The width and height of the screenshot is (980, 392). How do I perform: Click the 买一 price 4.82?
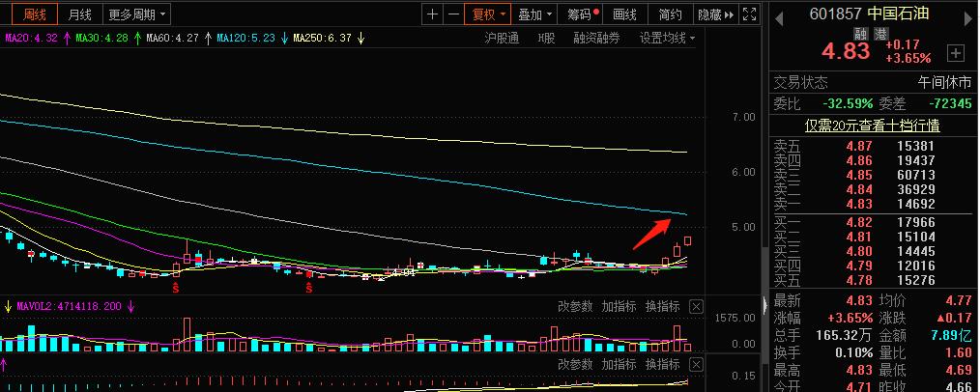click(x=859, y=222)
